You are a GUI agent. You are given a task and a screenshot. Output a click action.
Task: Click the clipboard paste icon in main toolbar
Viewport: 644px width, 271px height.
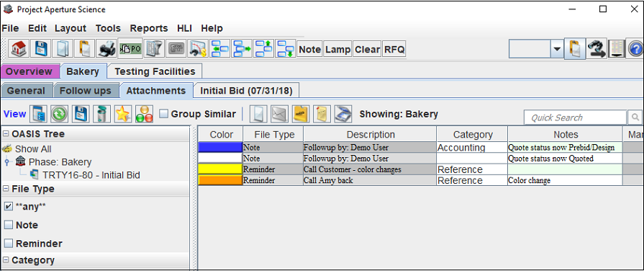click(x=85, y=49)
